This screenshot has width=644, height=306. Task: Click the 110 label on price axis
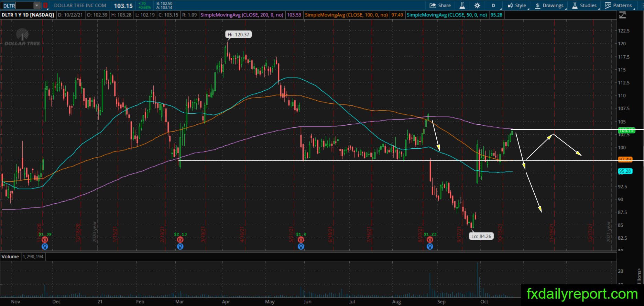(x=622, y=95)
